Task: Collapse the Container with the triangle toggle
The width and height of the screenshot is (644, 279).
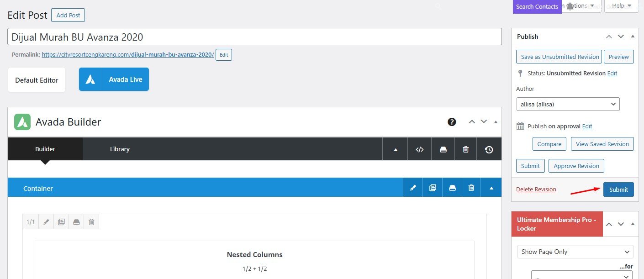Action: point(491,188)
